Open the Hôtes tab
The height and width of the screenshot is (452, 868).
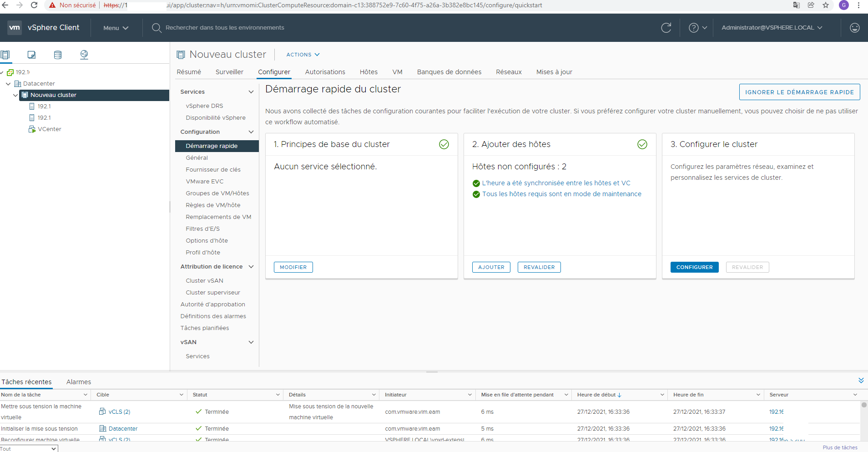click(368, 72)
